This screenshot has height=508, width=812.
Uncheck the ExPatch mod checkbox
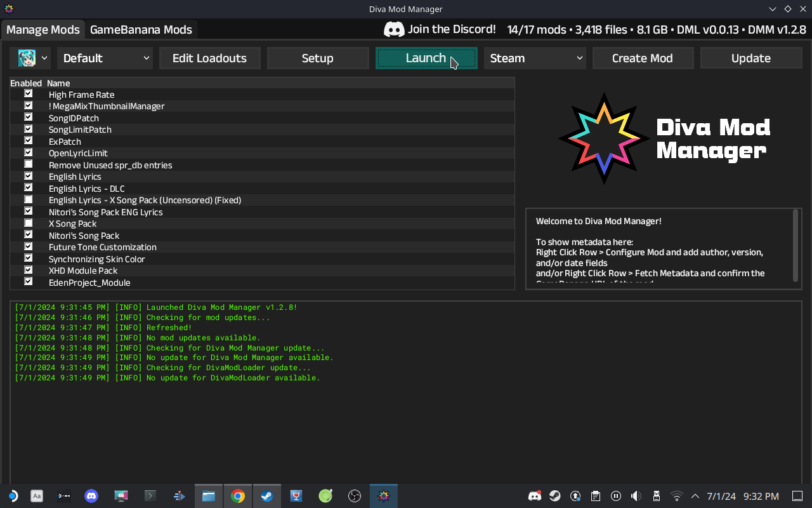pyautogui.click(x=29, y=141)
